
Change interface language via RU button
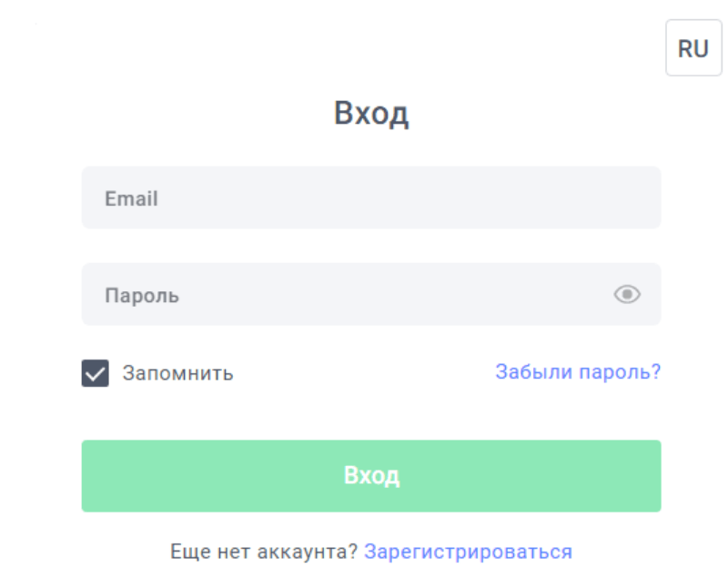pos(693,48)
